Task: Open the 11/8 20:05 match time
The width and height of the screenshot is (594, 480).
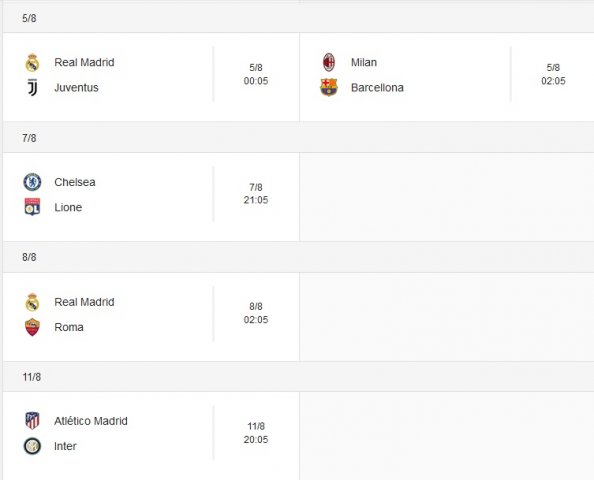Action: (256, 433)
